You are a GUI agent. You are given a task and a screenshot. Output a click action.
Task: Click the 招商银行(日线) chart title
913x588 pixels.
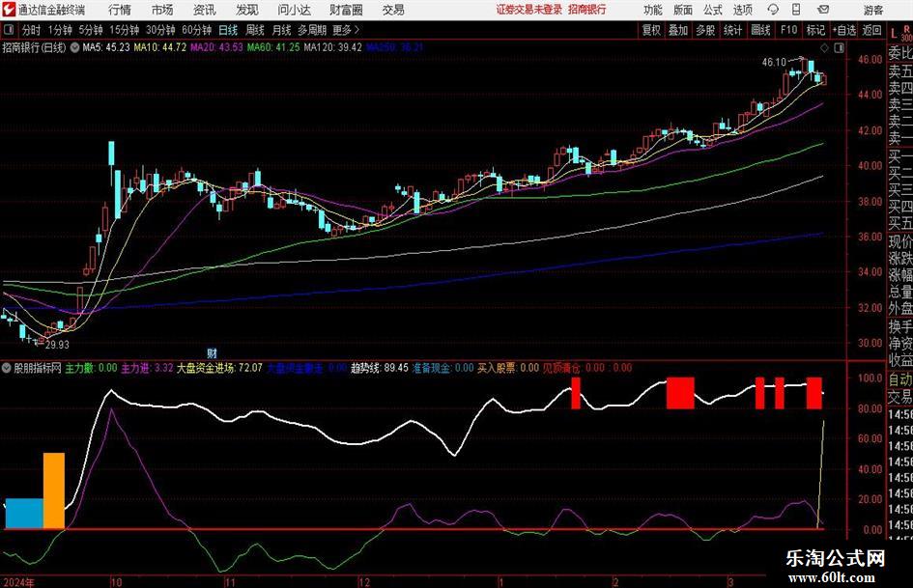point(35,47)
